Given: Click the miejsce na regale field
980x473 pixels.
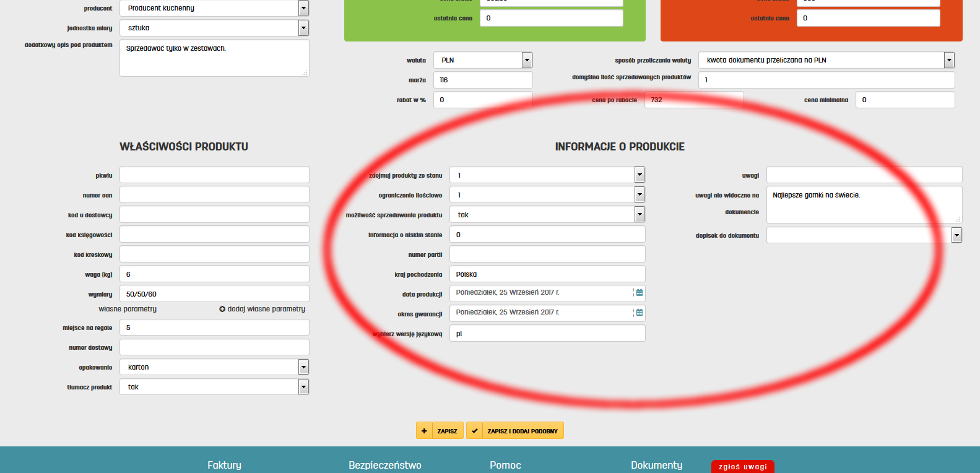Looking at the screenshot, I should [x=214, y=327].
